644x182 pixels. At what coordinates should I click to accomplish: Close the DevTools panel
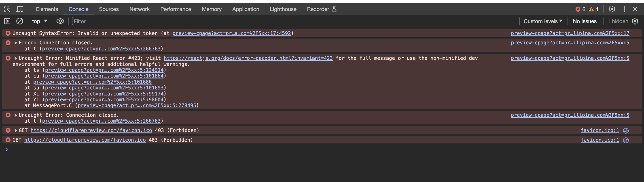(635, 9)
